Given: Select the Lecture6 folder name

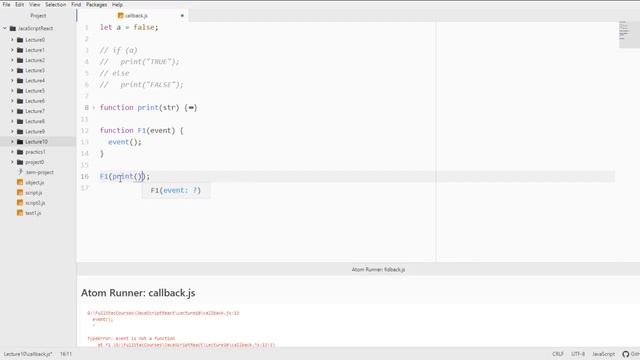Looking at the screenshot, I should tap(35, 101).
